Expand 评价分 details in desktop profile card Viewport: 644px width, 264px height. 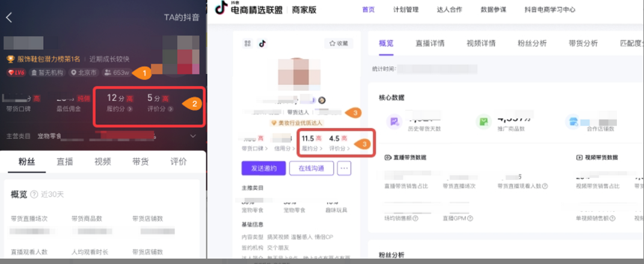(348, 148)
